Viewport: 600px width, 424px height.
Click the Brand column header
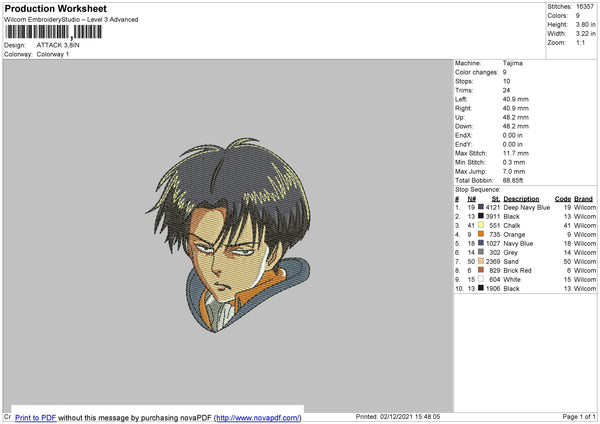(583, 199)
